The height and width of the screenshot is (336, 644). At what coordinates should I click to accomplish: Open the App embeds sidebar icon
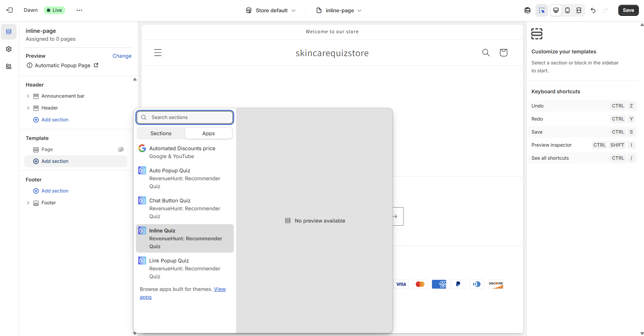point(9,66)
